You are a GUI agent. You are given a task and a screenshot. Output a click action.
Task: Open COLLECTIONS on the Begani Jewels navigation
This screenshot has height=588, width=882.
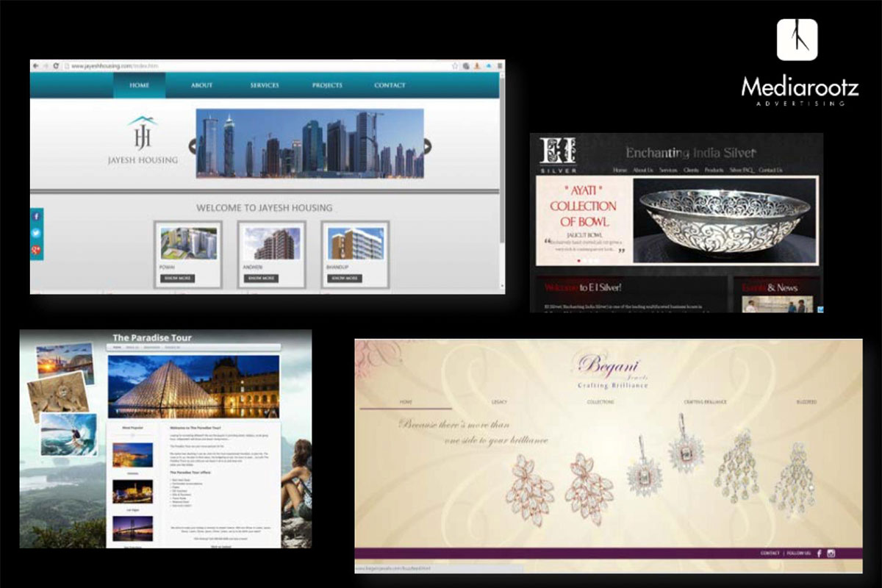click(600, 402)
